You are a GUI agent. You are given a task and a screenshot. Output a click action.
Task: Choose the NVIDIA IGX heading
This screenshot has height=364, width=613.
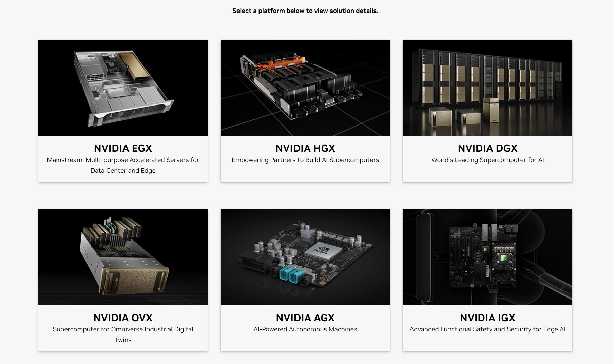click(487, 318)
